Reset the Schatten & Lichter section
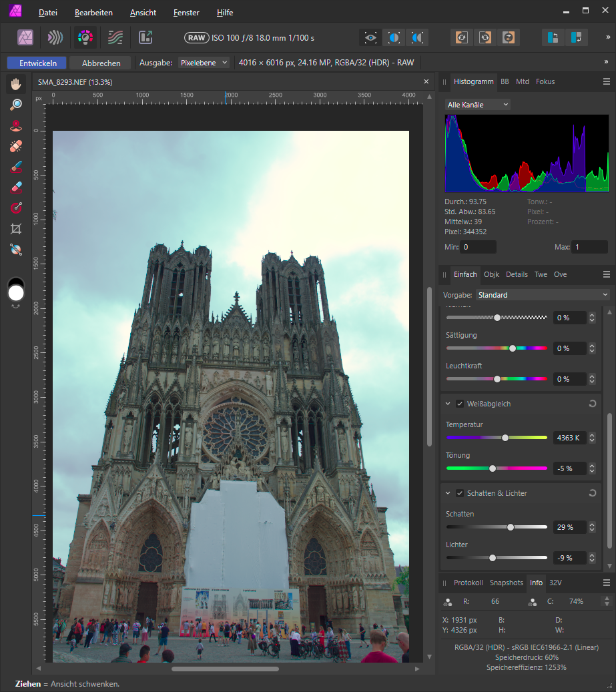This screenshot has height=692, width=616. pos(592,493)
